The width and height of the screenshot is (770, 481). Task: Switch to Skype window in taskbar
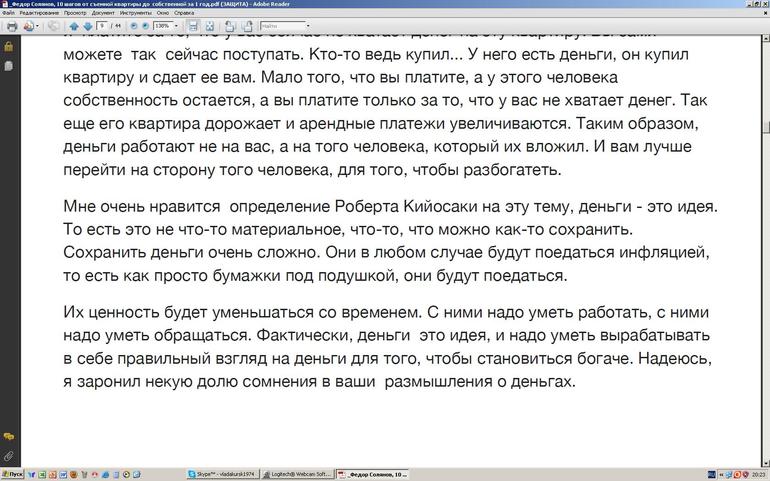pos(222,474)
